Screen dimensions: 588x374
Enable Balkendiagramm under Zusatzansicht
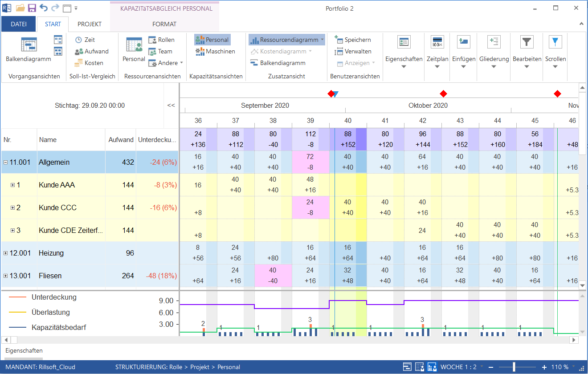coord(255,63)
